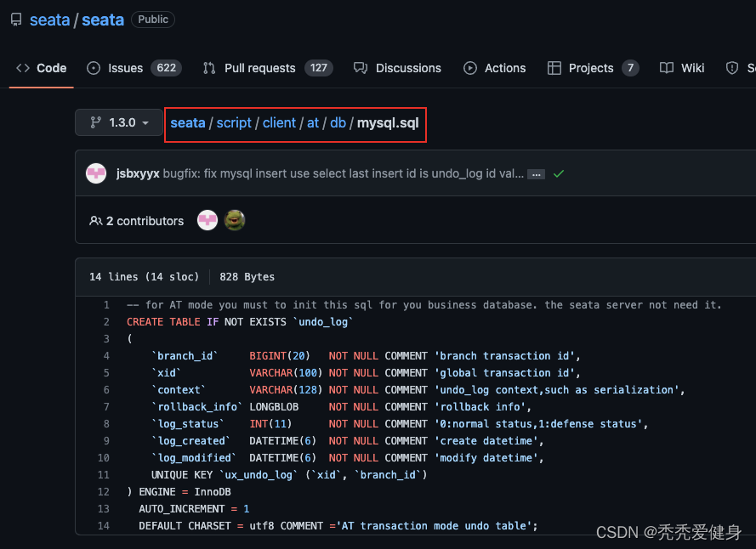Viewport: 756px width, 549px height.
Task: Open the 1.3.0 branch dropdown
Action: coord(118,122)
